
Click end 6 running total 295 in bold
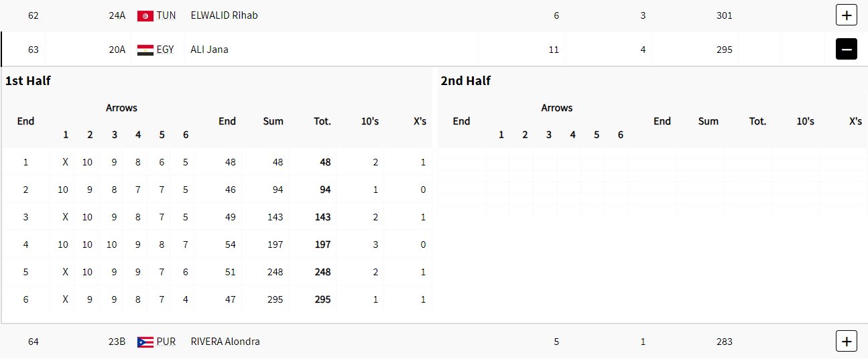(x=322, y=299)
